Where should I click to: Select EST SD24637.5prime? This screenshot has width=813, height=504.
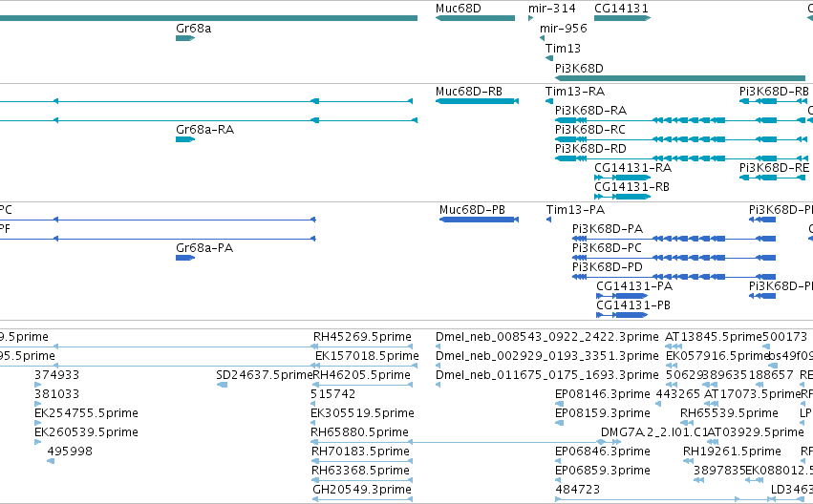point(265,375)
